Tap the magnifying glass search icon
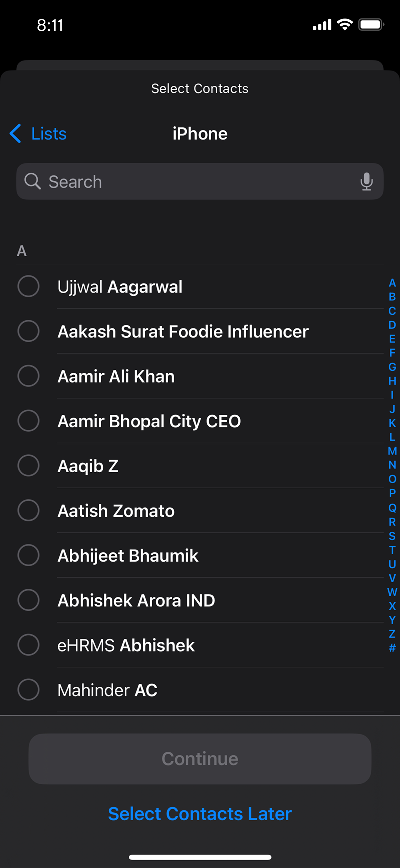Screen dimensions: 400x868 pos(32,182)
